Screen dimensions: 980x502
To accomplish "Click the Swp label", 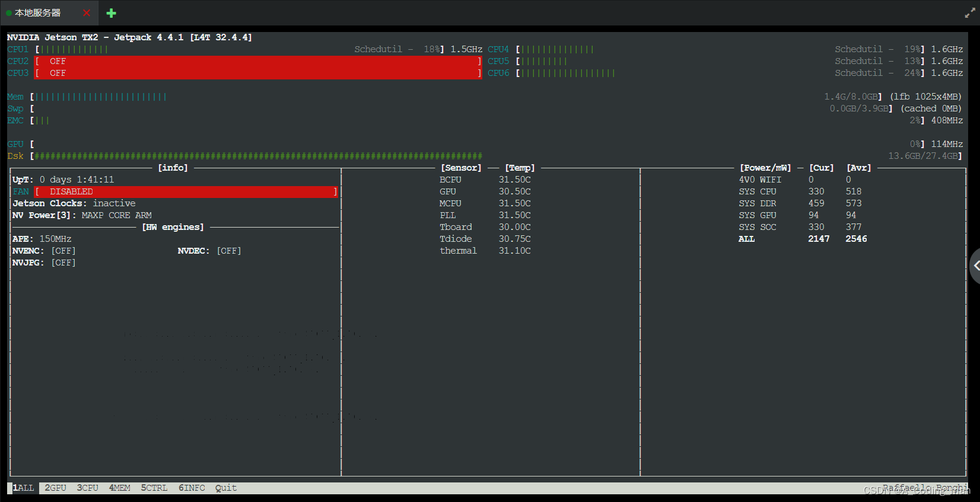I will [x=15, y=108].
